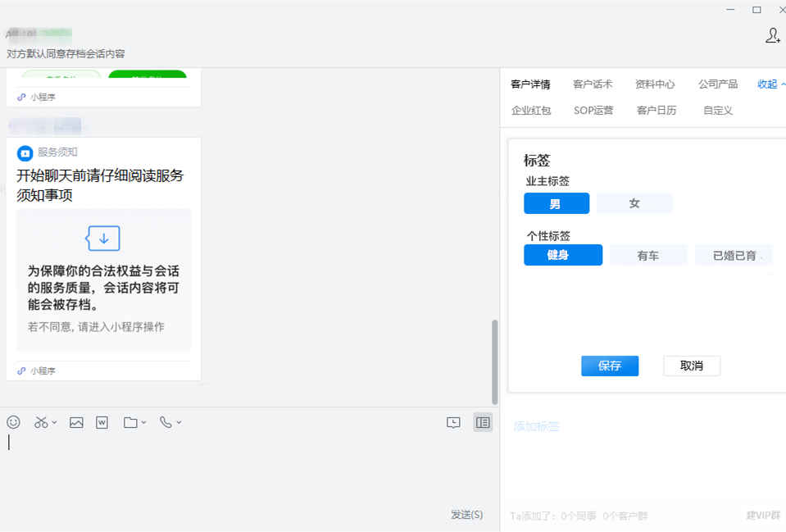This screenshot has width=786, height=532.
Task: Switch to the 客户话术 tab
Action: (592, 84)
